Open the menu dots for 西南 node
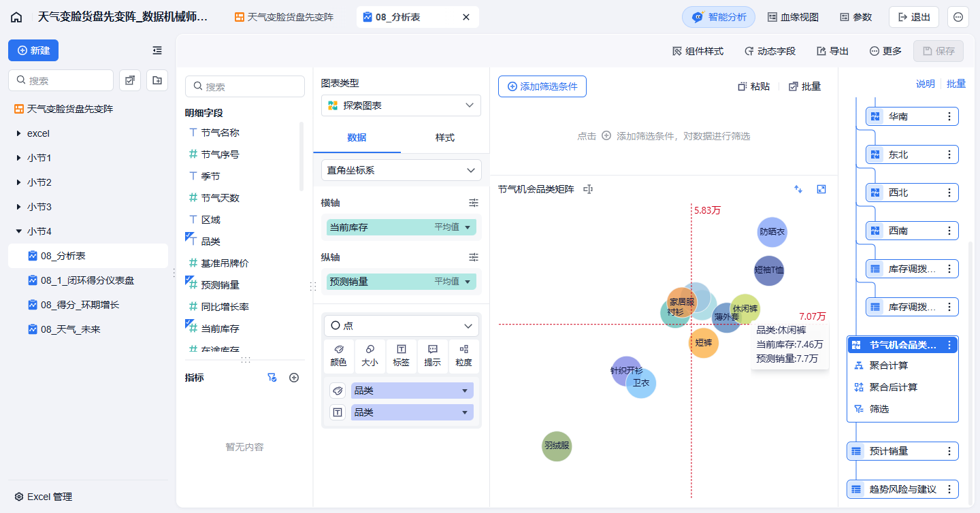980x513 pixels. pos(949,231)
